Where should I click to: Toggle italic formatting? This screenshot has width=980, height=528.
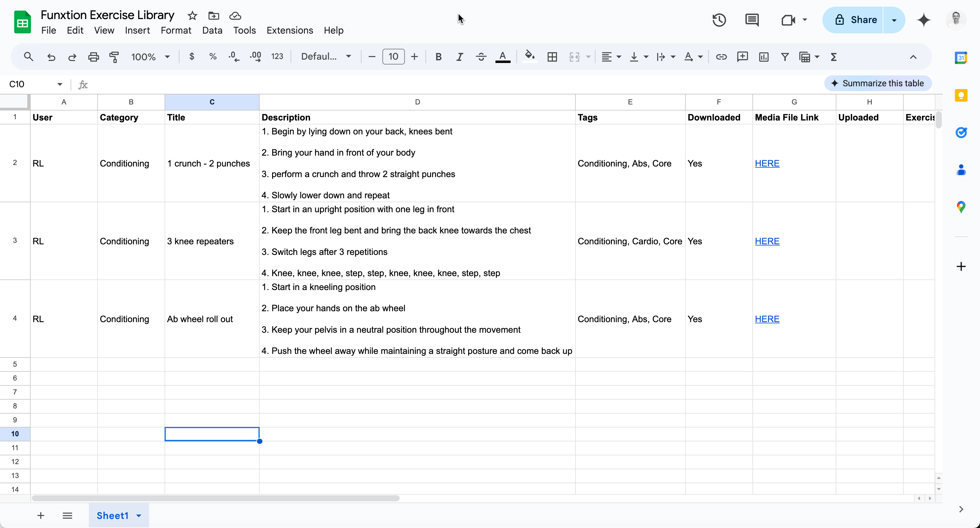[x=460, y=57]
